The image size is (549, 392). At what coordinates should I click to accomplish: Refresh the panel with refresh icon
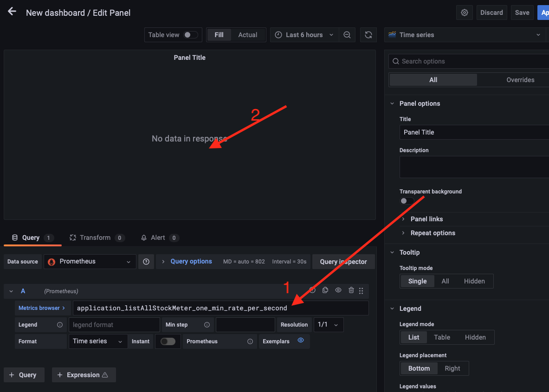point(368,35)
